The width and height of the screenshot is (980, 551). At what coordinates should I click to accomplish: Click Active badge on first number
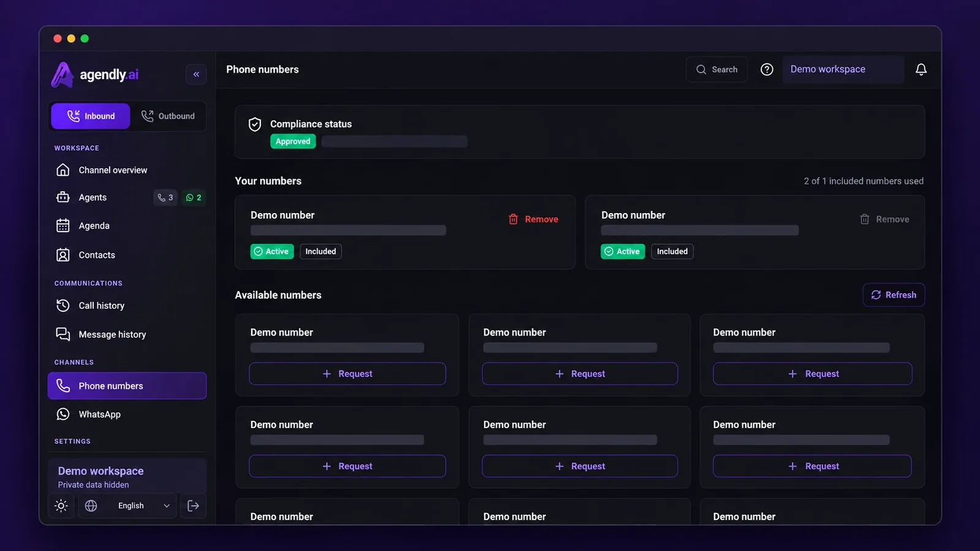(272, 252)
